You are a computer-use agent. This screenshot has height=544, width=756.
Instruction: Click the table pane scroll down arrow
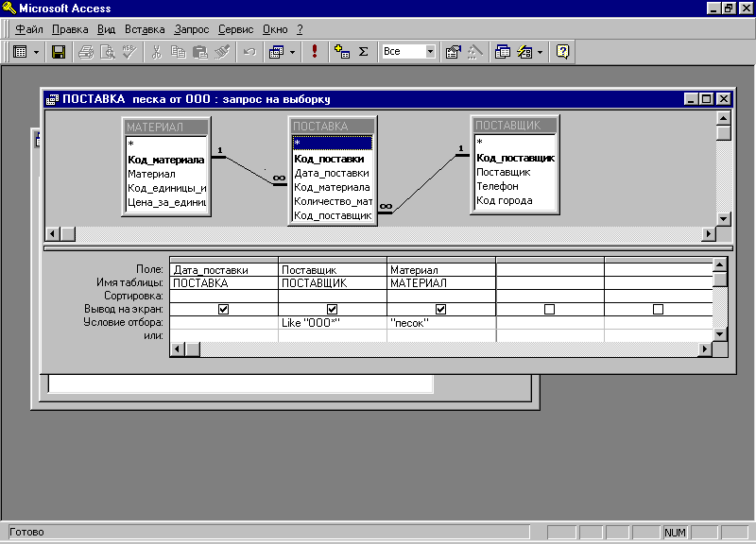pos(723,219)
